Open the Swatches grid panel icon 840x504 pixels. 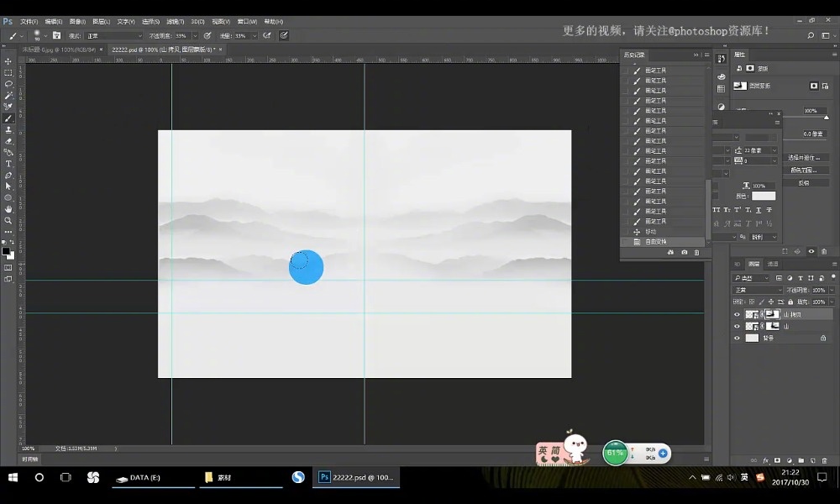point(721,89)
